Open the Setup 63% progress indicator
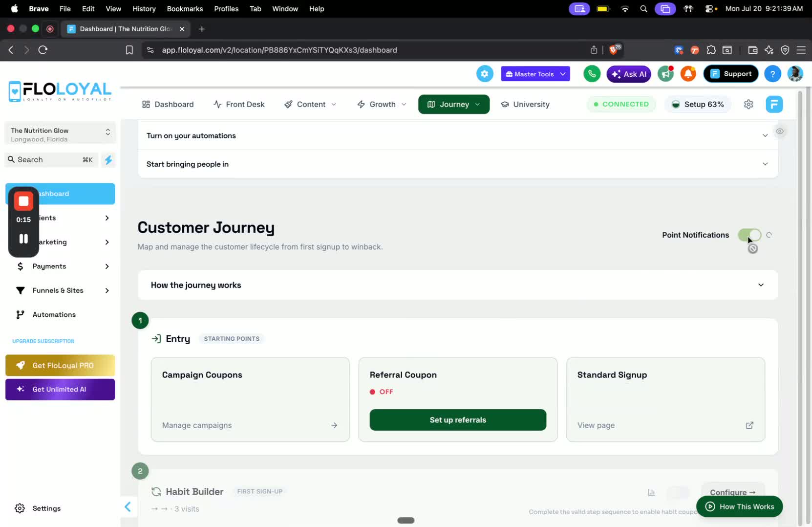The height and width of the screenshot is (527, 812). click(698, 104)
